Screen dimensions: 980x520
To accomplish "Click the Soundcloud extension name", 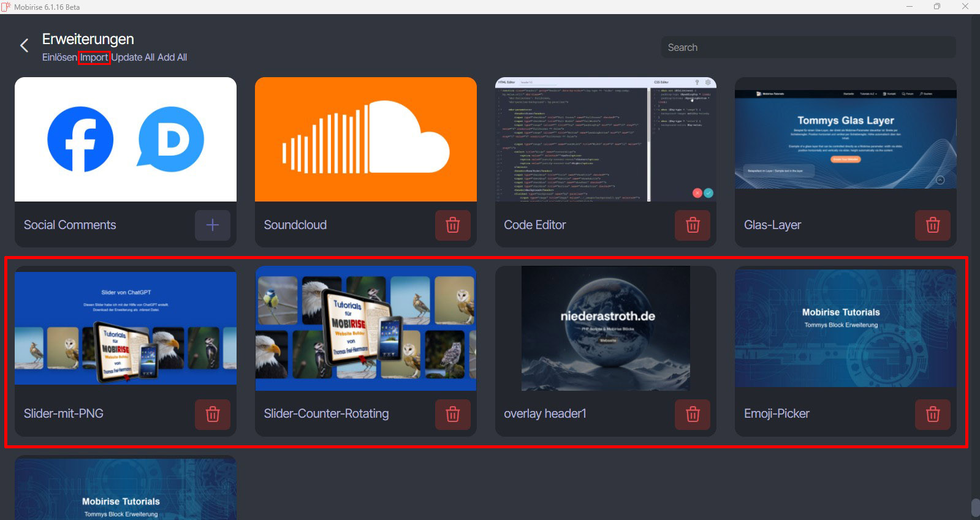I will click(295, 225).
